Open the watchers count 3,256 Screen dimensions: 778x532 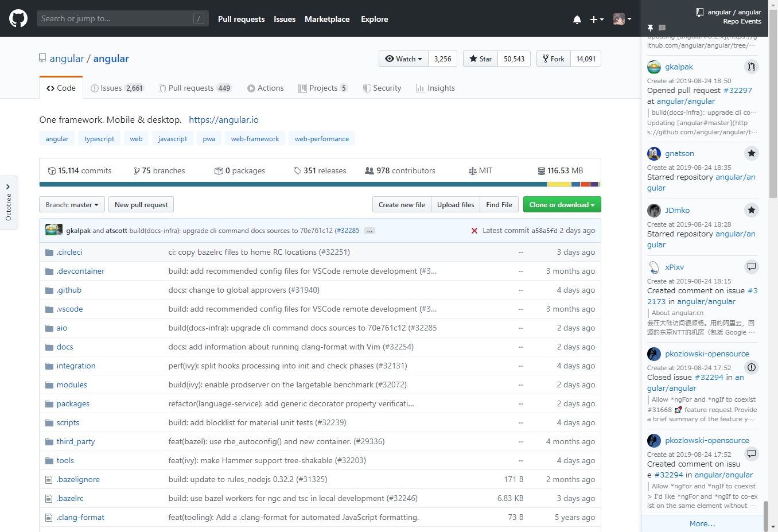(443, 59)
